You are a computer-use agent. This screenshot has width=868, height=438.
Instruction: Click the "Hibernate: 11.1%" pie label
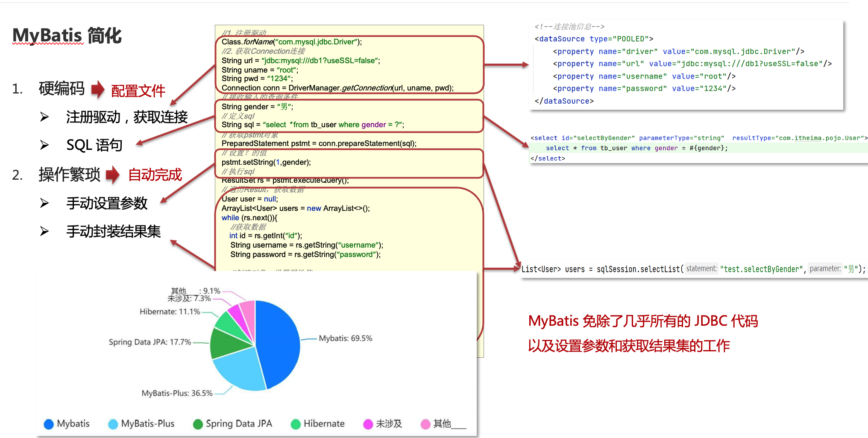click(170, 312)
